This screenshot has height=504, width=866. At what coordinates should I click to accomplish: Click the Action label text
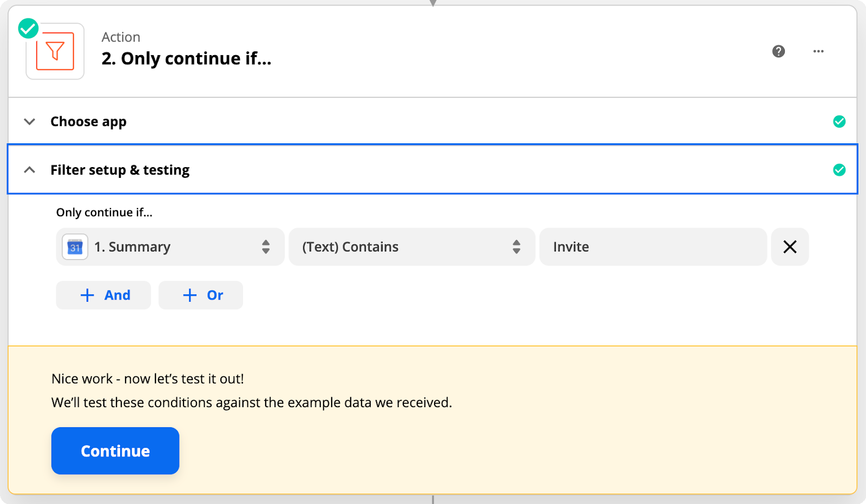[x=121, y=37]
